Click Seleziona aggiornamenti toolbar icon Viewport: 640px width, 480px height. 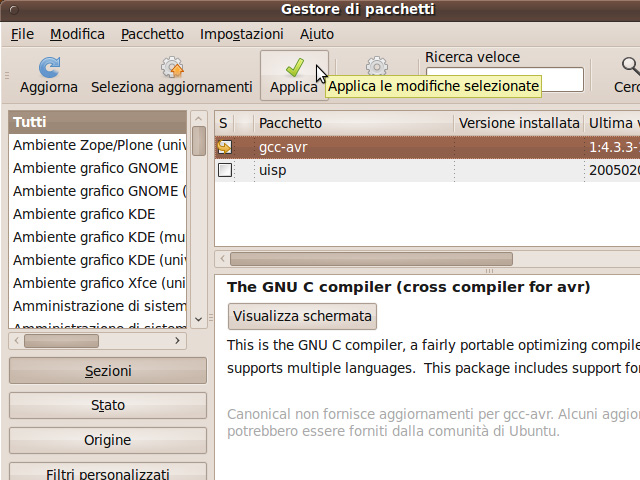pos(171,67)
